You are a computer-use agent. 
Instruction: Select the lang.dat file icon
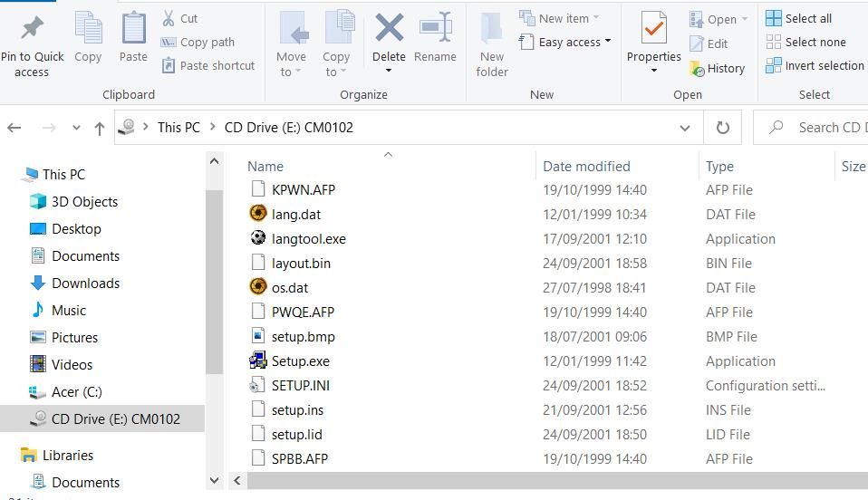click(x=258, y=213)
